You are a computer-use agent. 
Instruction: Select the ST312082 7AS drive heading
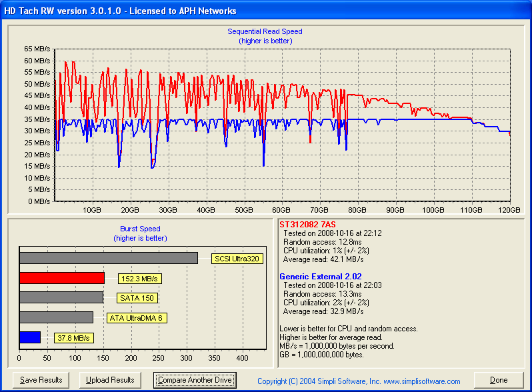pyautogui.click(x=307, y=224)
